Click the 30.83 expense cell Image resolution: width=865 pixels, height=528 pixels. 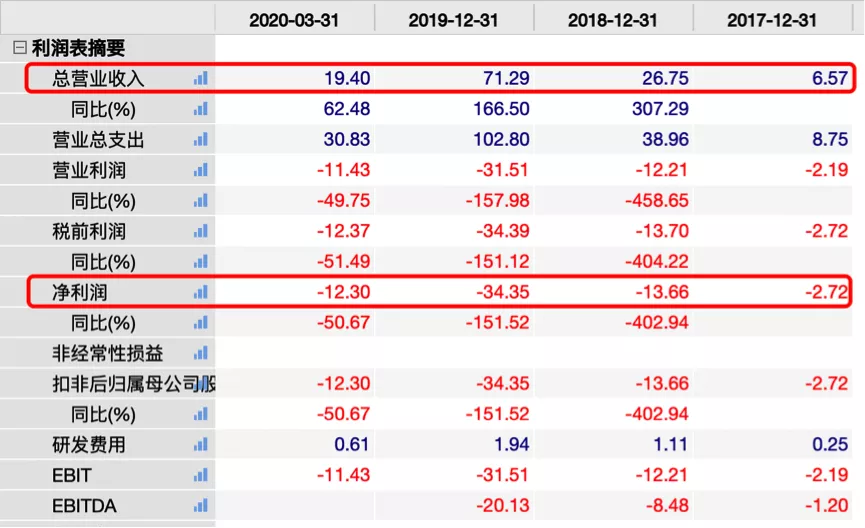point(347,139)
